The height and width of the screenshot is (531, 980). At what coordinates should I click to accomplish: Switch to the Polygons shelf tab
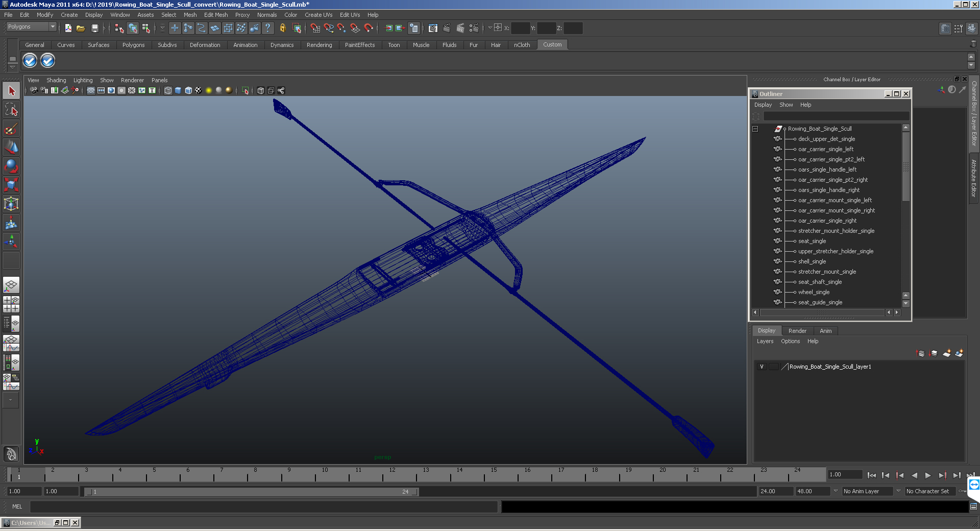tap(133, 45)
